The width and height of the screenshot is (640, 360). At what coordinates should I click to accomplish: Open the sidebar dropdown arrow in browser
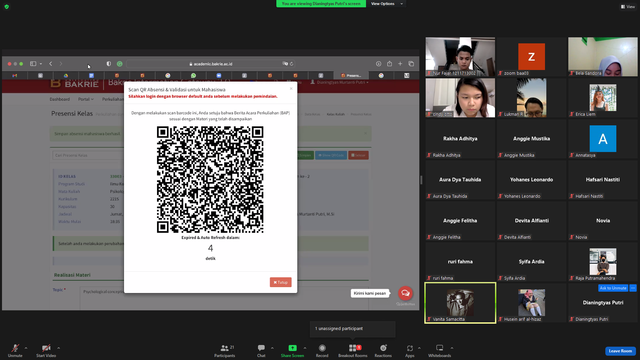click(x=41, y=64)
